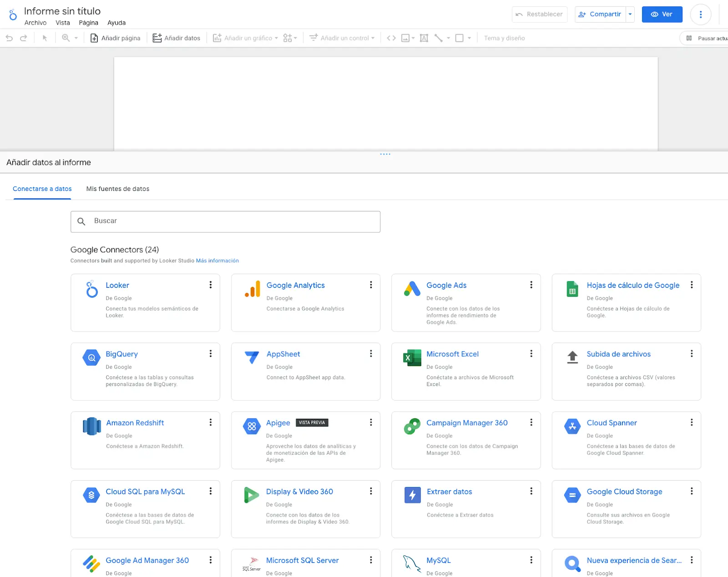Screen dimensions: 728x577
Task: Click the Looker connector icon
Action: point(92,289)
